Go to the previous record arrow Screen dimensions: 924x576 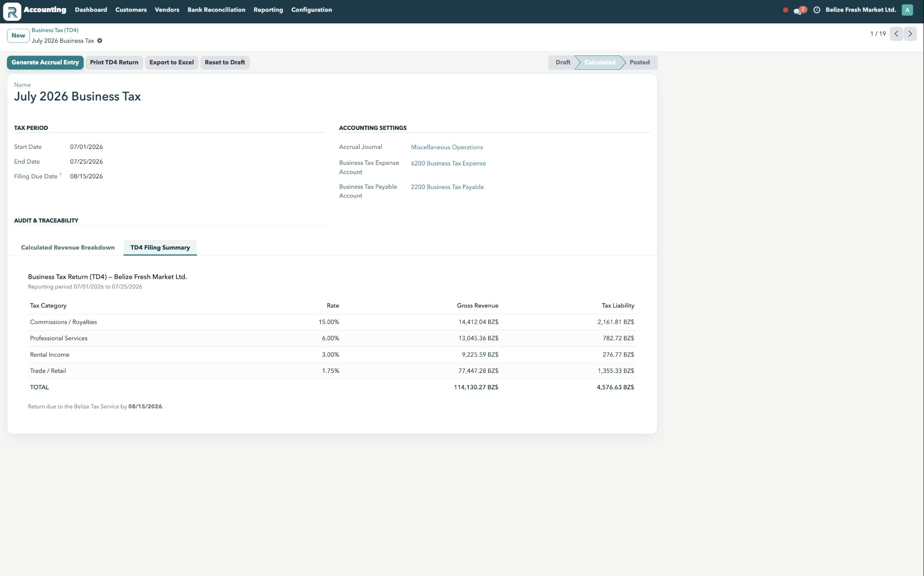896,34
